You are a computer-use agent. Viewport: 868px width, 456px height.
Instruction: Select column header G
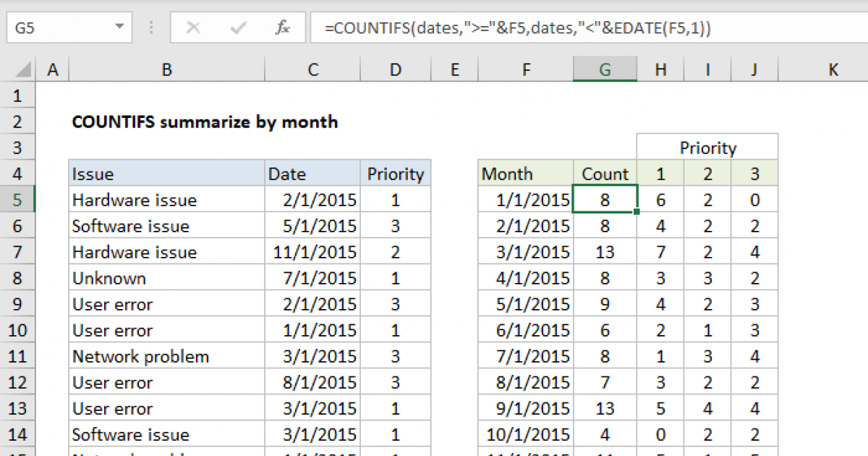(605, 69)
